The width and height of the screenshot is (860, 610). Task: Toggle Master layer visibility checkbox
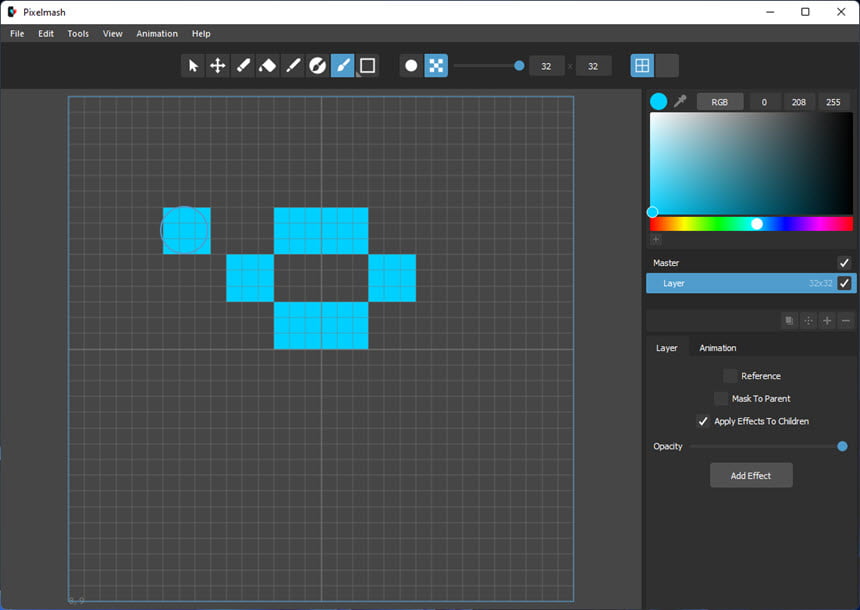pyautogui.click(x=844, y=263)
